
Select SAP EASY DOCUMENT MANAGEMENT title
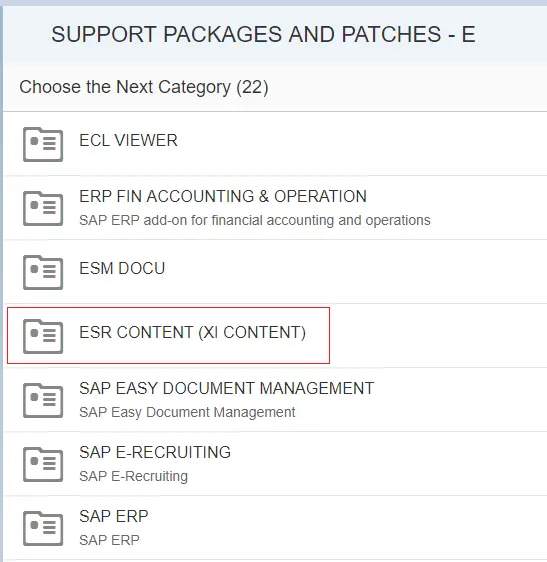click(227, 388)
